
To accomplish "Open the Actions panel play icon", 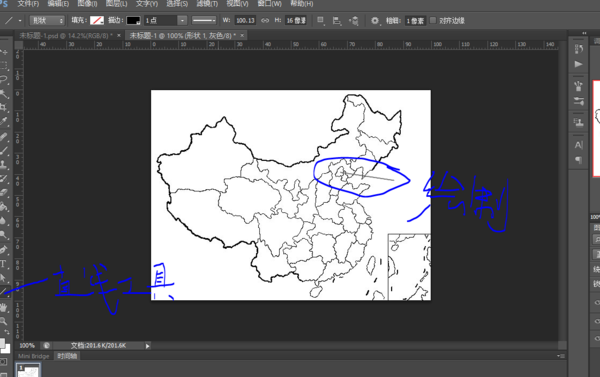I will tap(579, 64).
